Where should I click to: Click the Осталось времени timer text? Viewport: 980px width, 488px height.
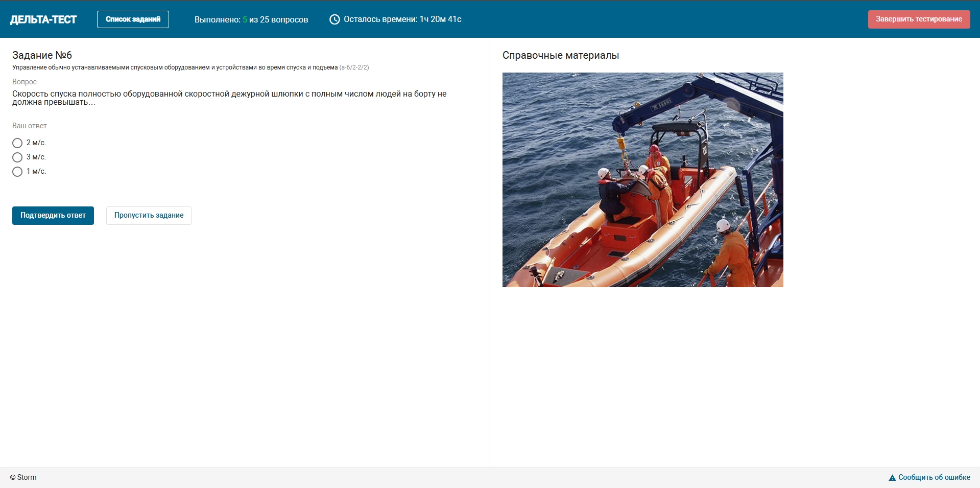coord(402,19)
